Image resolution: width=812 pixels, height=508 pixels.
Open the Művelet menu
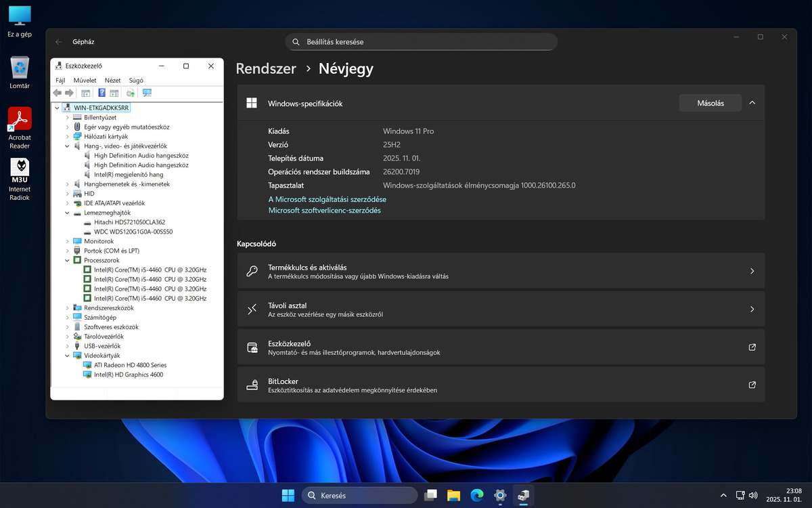pyautogui.click(x=85, y=80)
